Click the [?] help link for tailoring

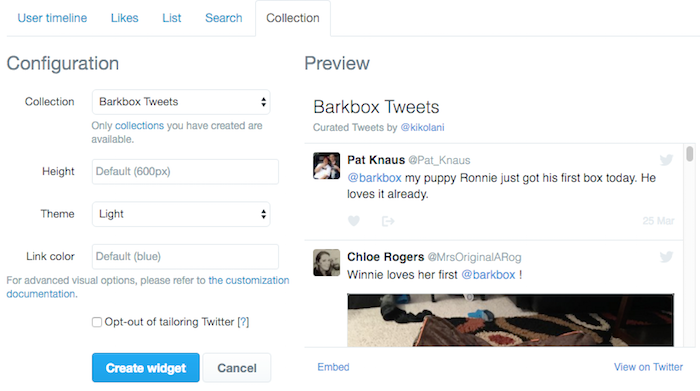(243, 322)
